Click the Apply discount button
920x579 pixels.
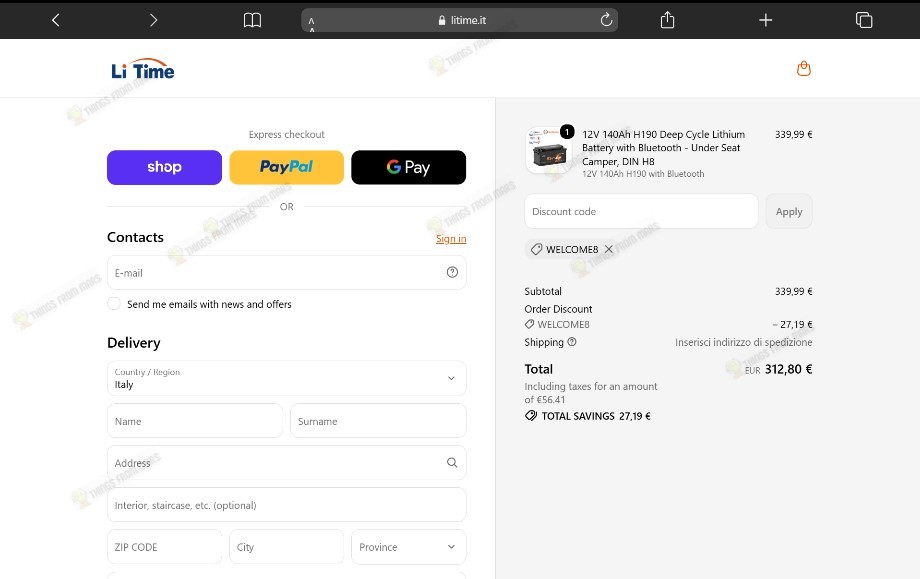[x=789, y=211]
